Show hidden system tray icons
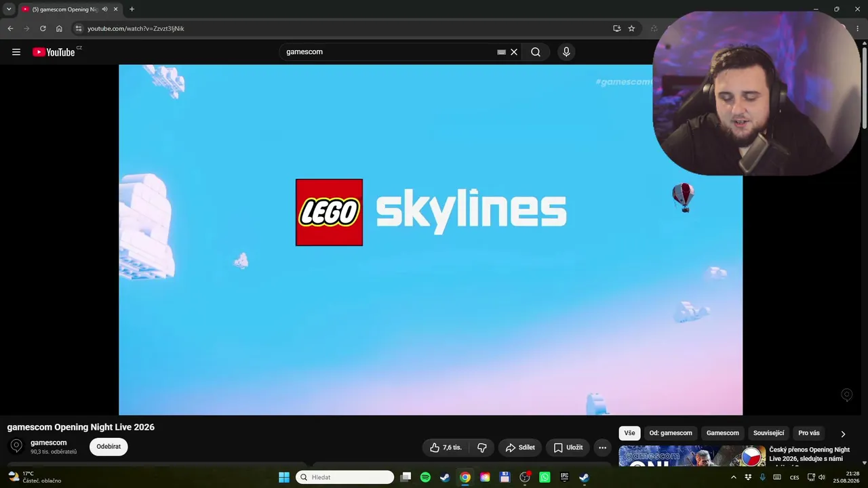Image resolution: width=868 pixels, height=488 pixels. click(733, 477)
